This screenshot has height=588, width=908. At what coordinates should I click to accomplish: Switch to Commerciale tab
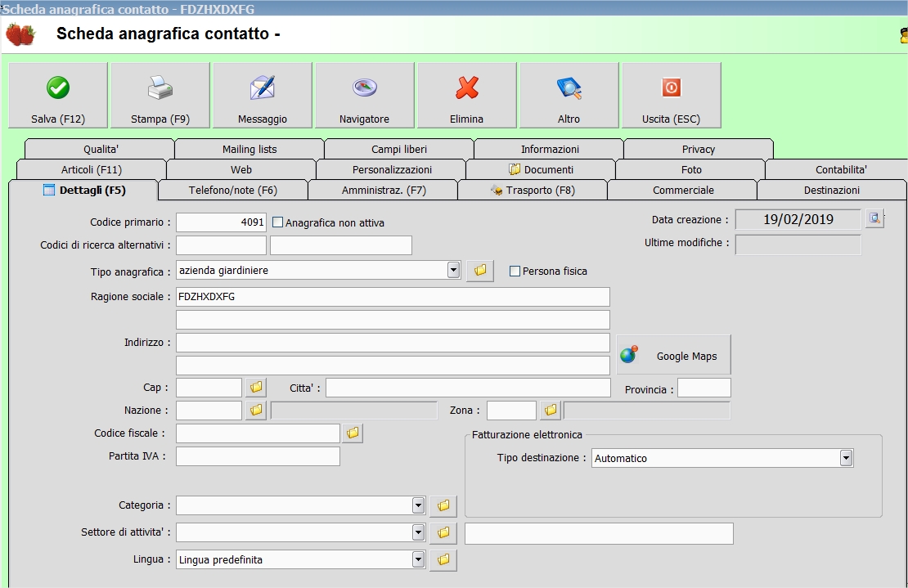(683, 191)
